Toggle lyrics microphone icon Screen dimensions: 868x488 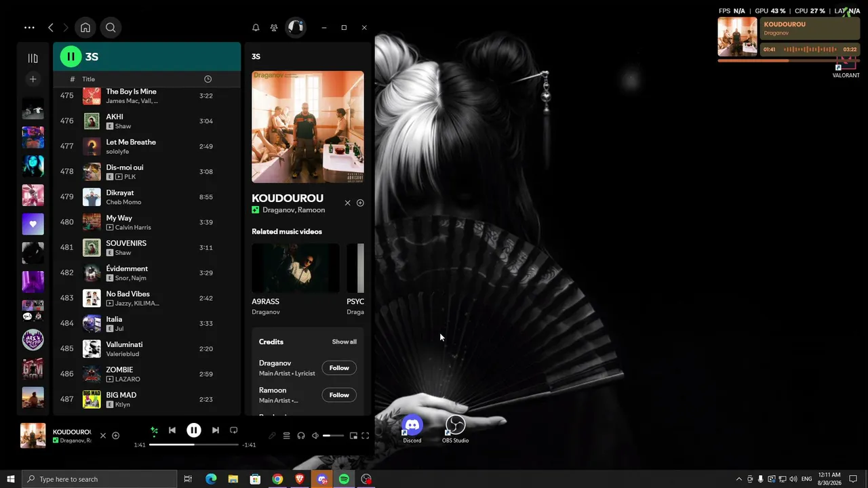[x=272, y=436]
